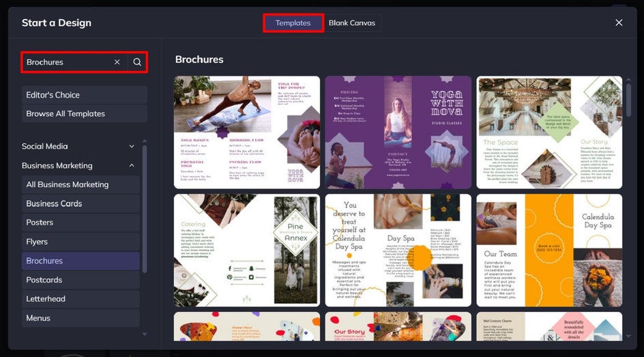Close the Start a Design dialog
Viewport: 644px width, 357px height.
pos(619,23)
